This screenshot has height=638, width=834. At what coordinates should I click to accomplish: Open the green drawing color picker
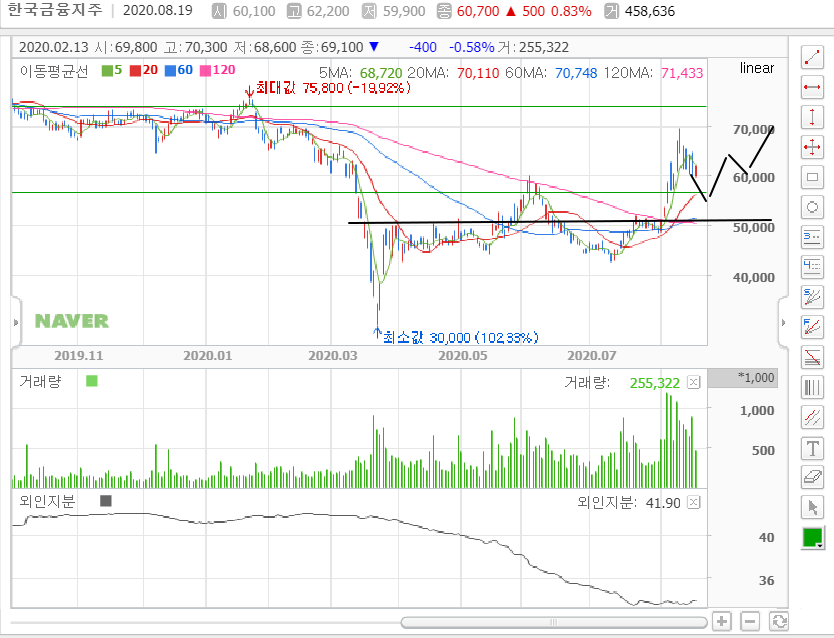[x=813, y=538]
